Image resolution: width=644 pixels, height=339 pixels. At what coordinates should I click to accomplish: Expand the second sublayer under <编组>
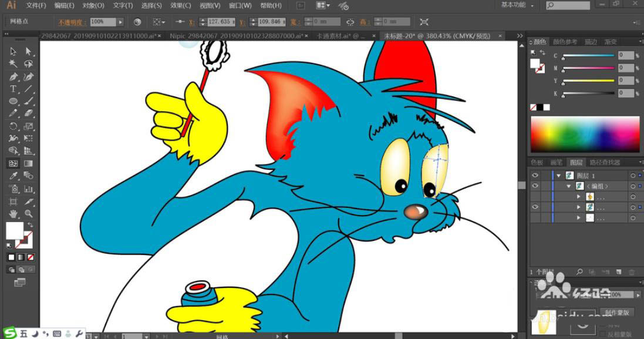tap(579, 207)
